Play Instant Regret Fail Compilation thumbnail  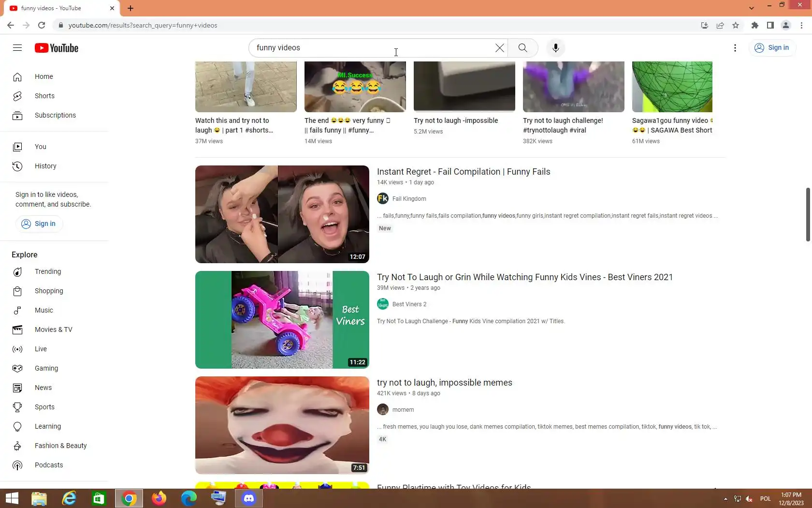coord(282,214)
